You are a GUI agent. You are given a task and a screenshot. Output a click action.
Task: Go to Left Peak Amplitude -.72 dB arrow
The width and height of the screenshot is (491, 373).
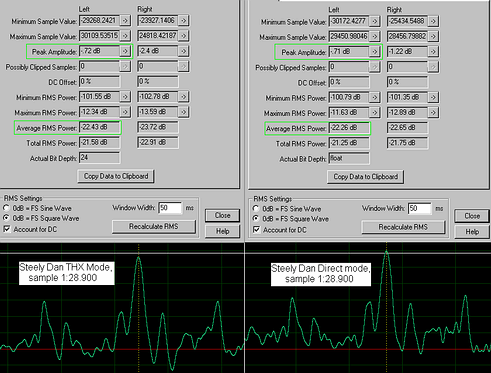(125, 51)
